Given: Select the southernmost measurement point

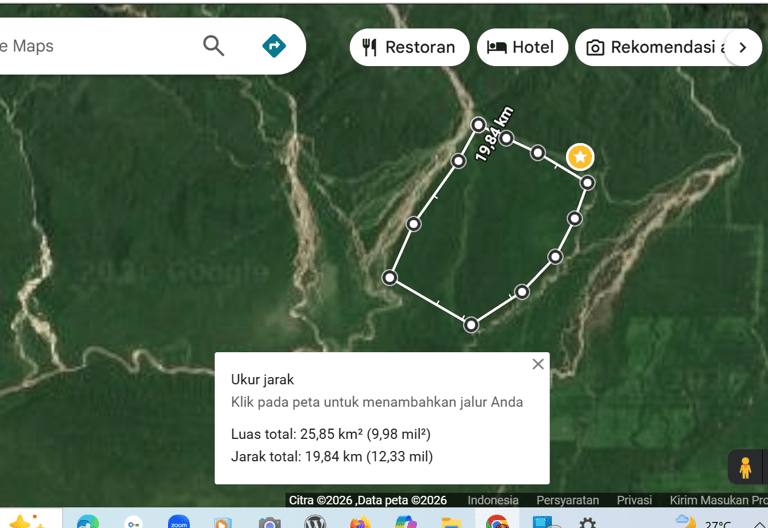Looking at the screenshot, I should coord(471,325).
